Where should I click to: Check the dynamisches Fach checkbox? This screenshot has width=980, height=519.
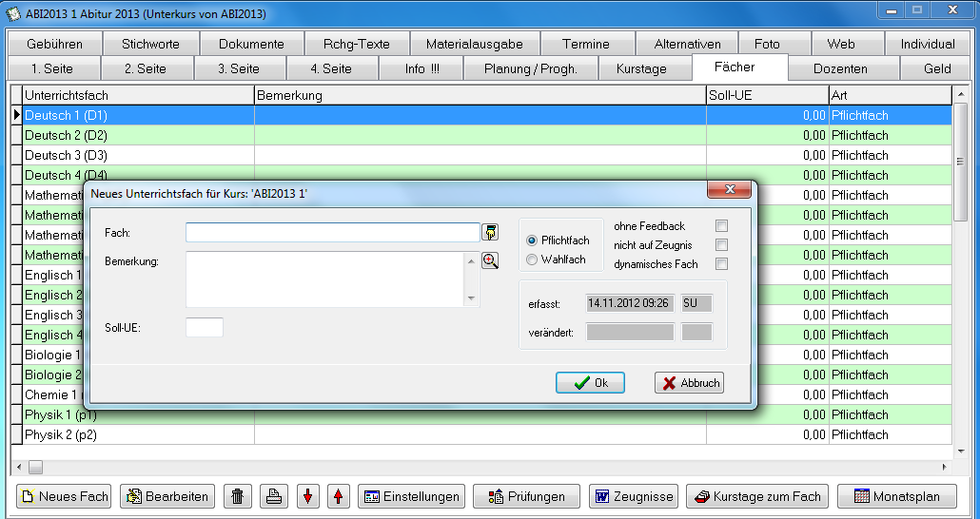coord(722,264)
